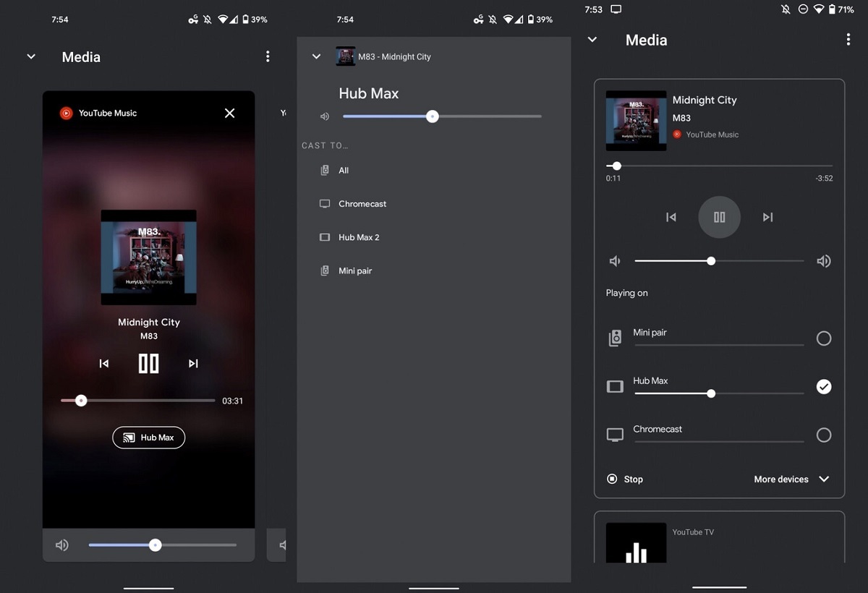868x593 pixels.
Task: Tap the volume up speaker icon
Action: (824, 261)
